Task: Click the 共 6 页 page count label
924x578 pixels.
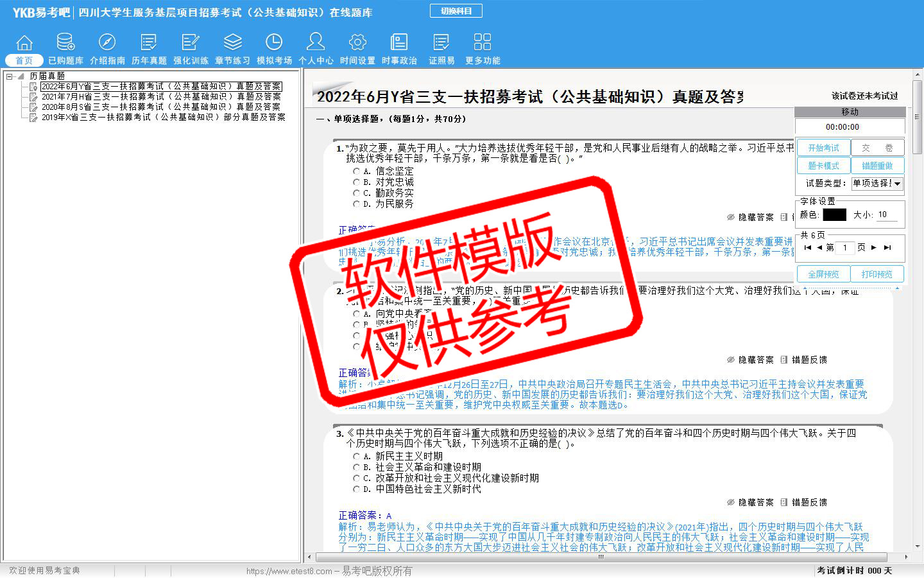Action: click(x=813, y=235)
